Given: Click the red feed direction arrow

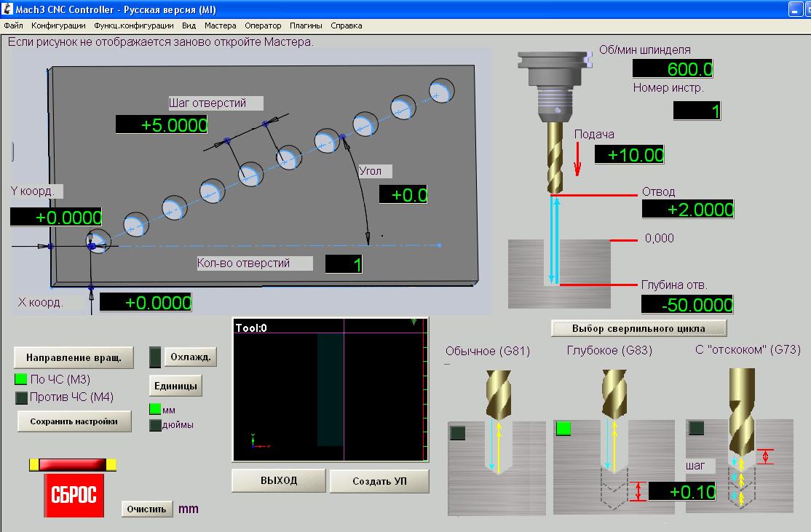Looking at the screenshot, I should 577,159.
